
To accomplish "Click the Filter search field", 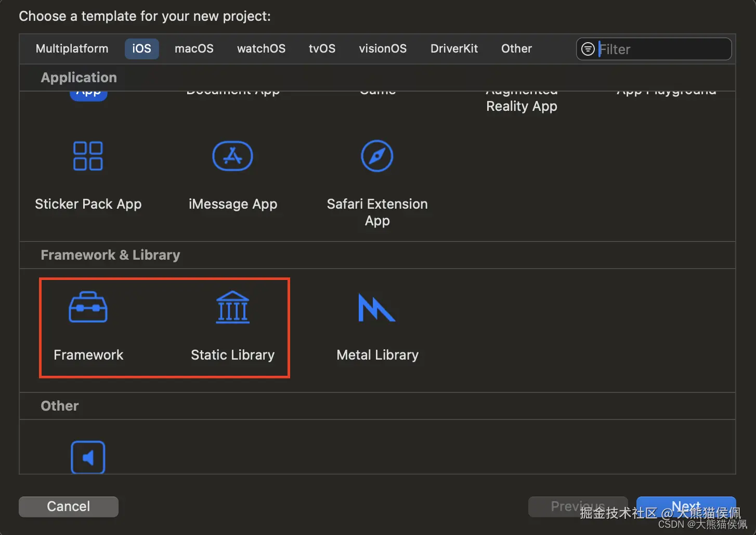I will point(654,49).
